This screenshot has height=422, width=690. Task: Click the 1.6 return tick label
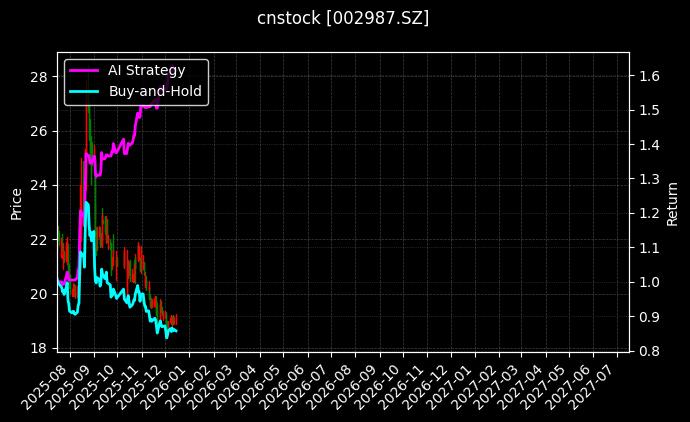pyautogui.click(x=649, y=75)
